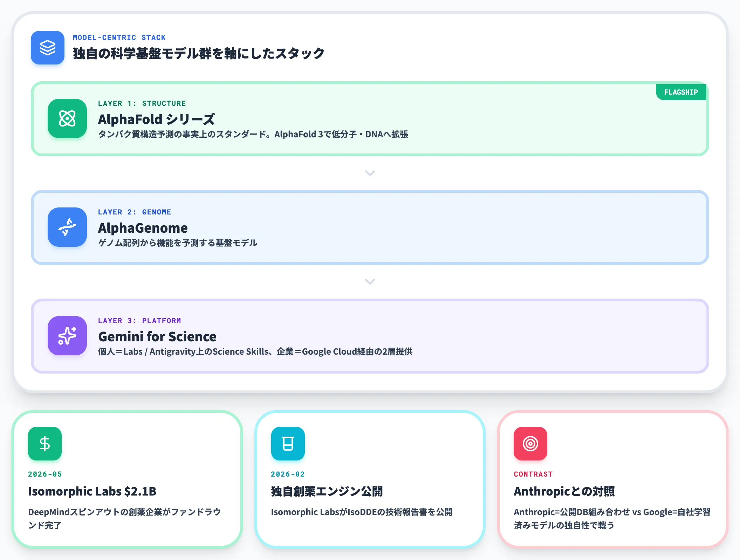Click the LAYER 3: PLATFORM label

(139, 321)
